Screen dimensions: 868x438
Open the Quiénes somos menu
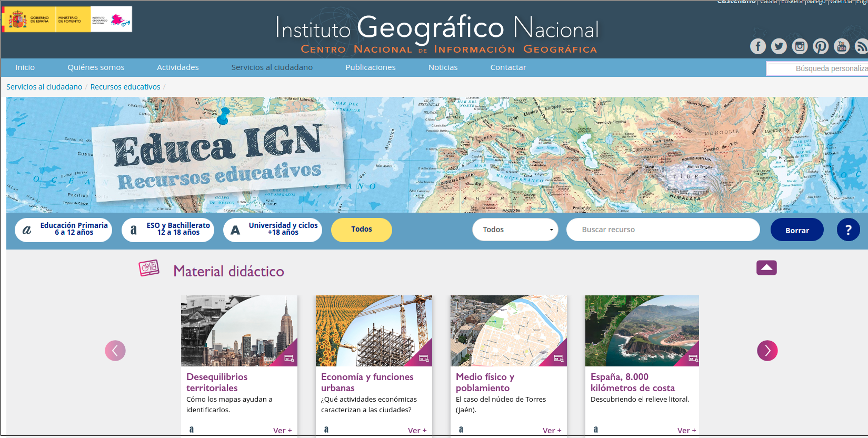pyautogui.click(x=96, y=67)
